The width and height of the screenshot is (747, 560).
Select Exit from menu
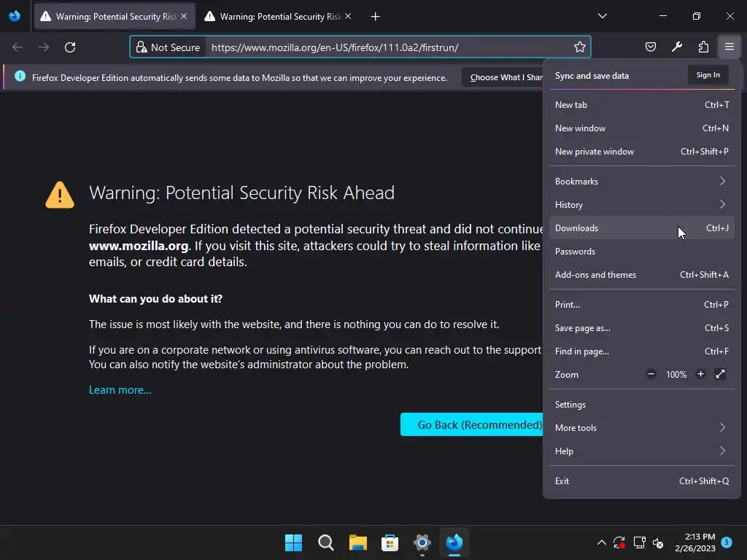point(642,481)
